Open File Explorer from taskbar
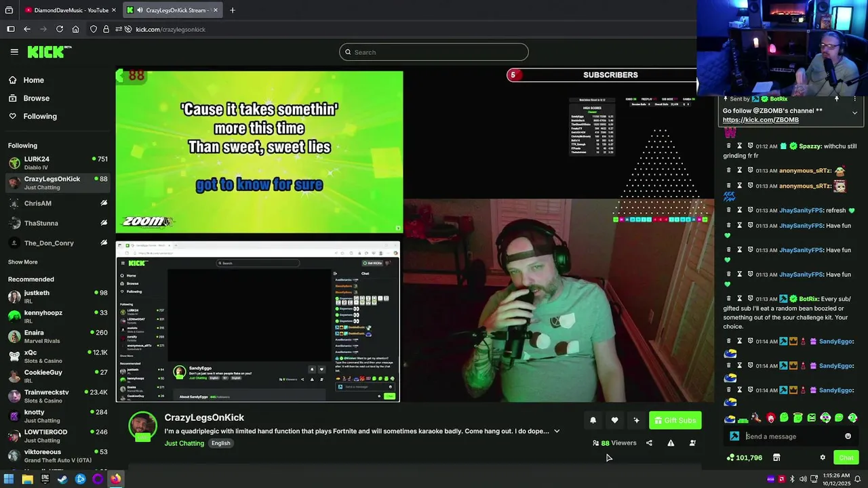 27,479
